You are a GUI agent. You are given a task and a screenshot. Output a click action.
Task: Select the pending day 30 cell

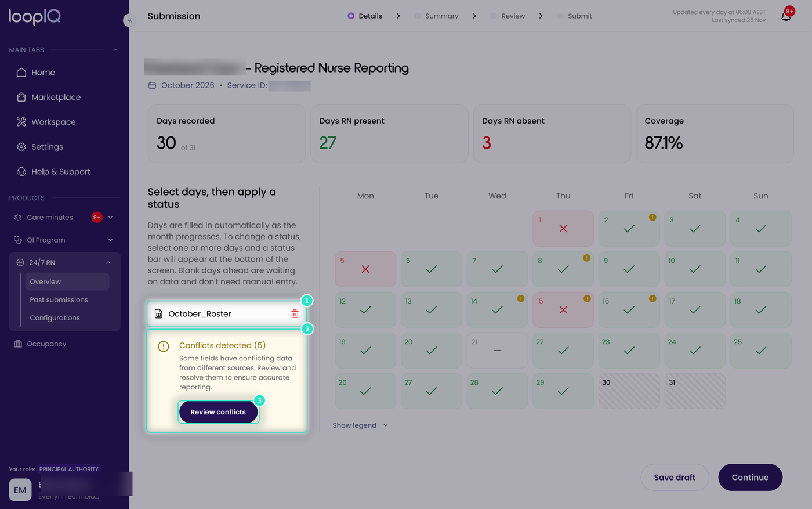click(629, 391)
